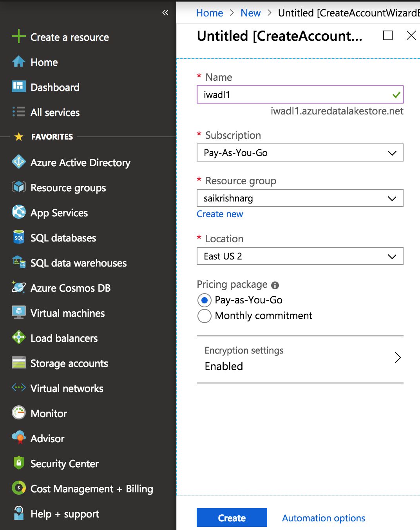Click the Virtual networks icon
Screen dimensions: 420x530
(19, 388)
